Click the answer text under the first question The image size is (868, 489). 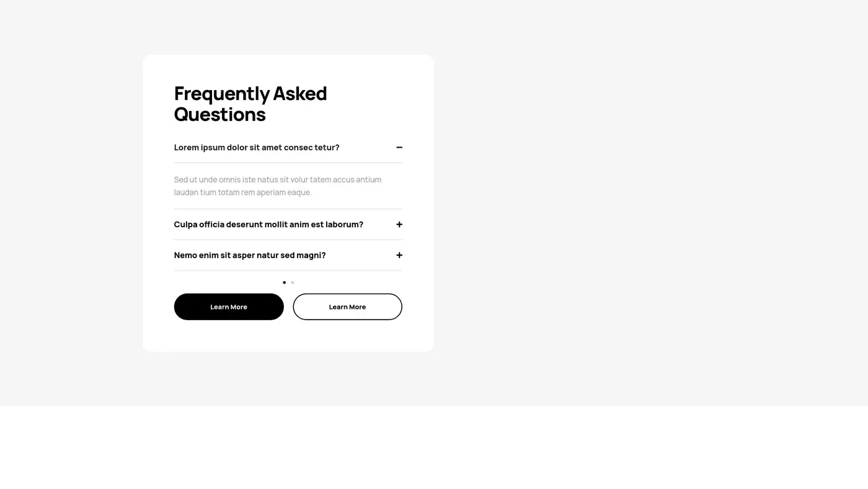tap(277, 186)
